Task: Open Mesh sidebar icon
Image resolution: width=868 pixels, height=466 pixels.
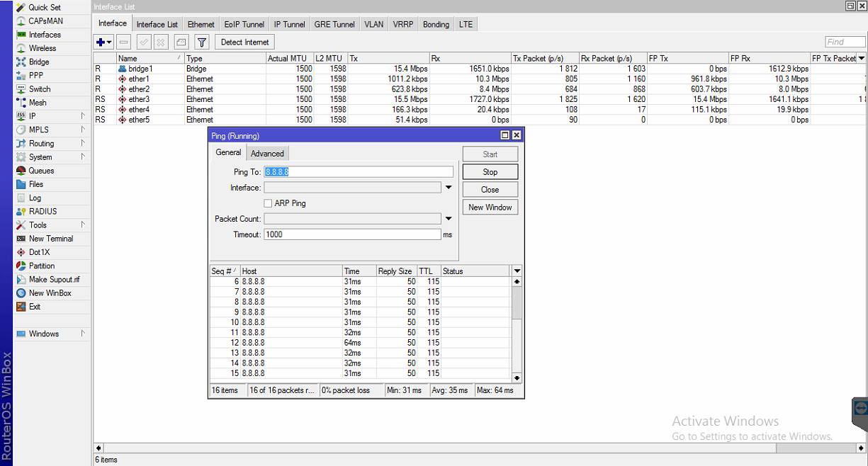Action: pyautogui.click(x=21, y=103)
